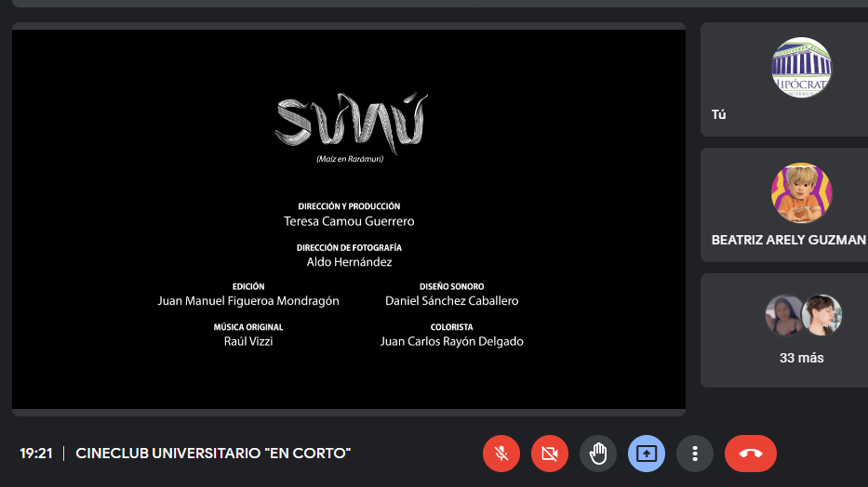Unmute the microphone
Image resolution: width=868 pixels, height=487 pixels.
coord(501,454)
